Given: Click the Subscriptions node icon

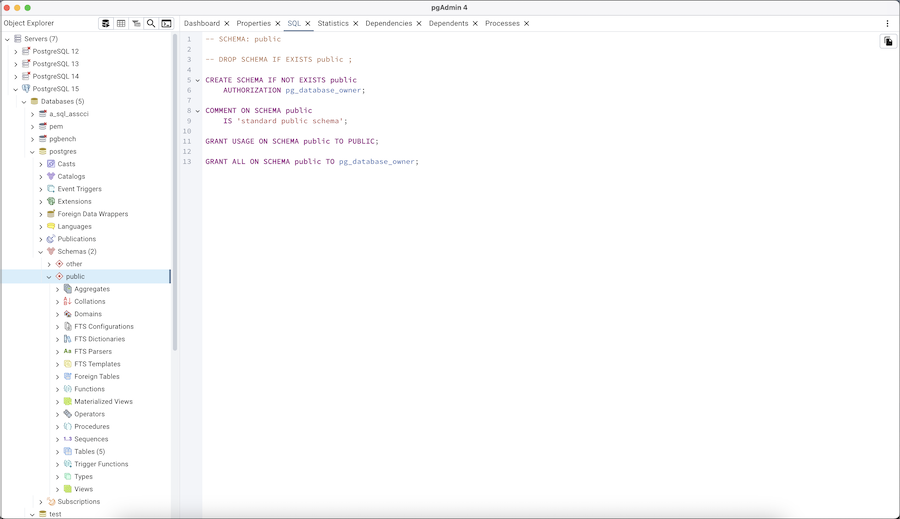Looking at the screenshot, I should [x=51, y=501].
